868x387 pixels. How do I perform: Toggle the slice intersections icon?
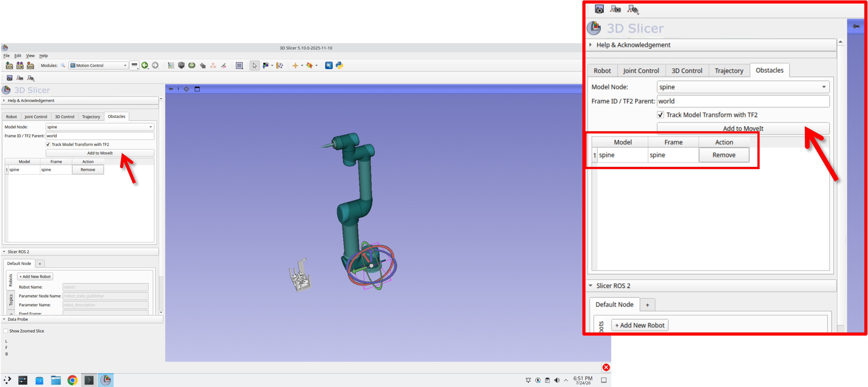tap(309, 65)
